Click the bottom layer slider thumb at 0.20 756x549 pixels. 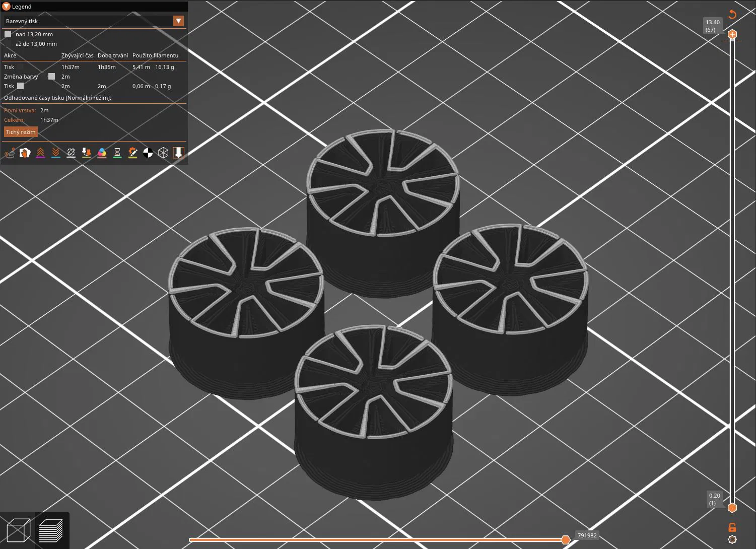tap(732, 508)
